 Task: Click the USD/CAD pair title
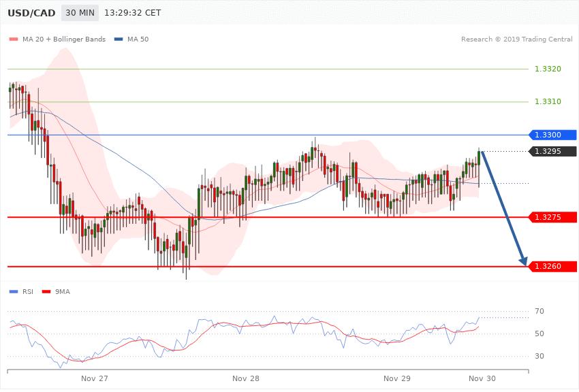tap(31, 14)
